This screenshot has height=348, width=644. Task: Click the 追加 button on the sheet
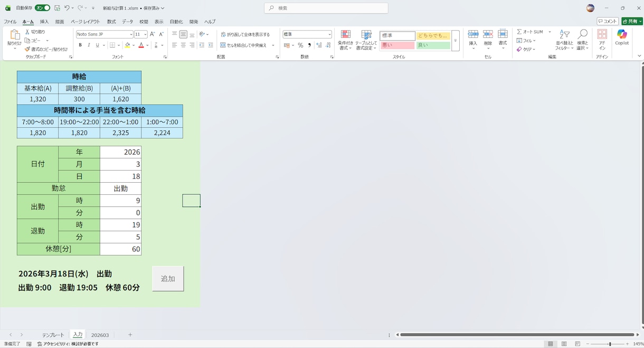tap(168, 278)
